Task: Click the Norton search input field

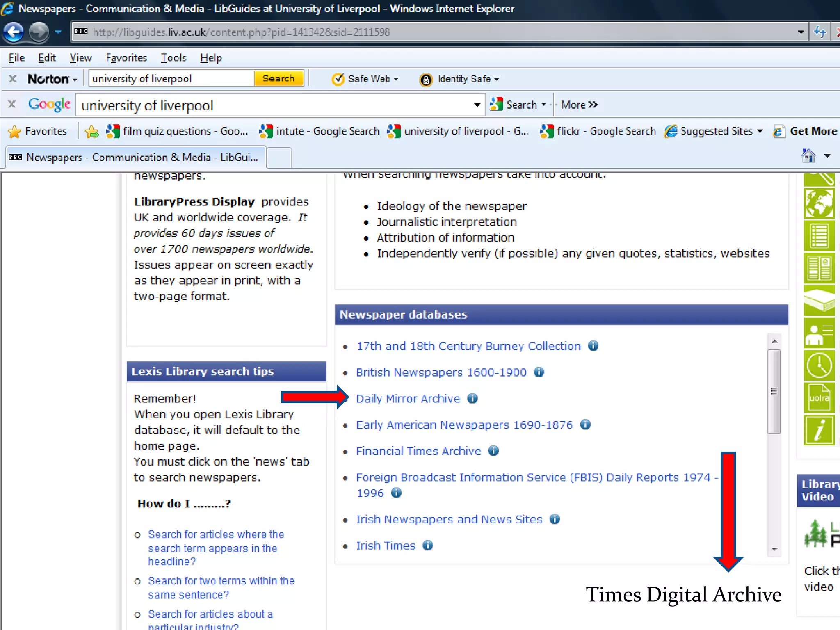Action: [171, 79]
